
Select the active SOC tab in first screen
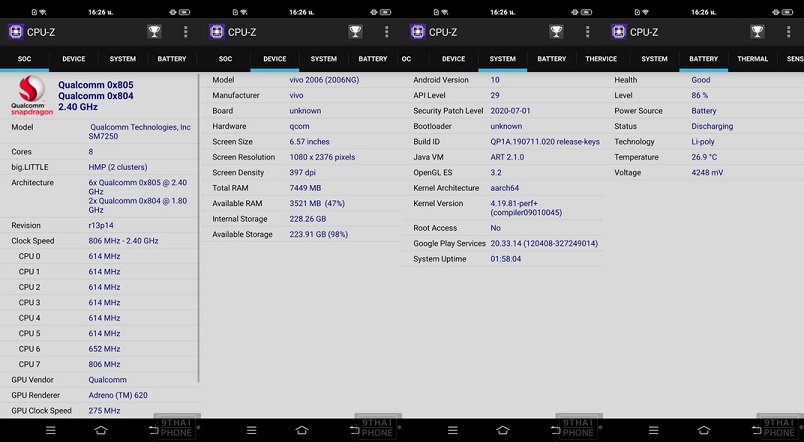pos(25,59)
